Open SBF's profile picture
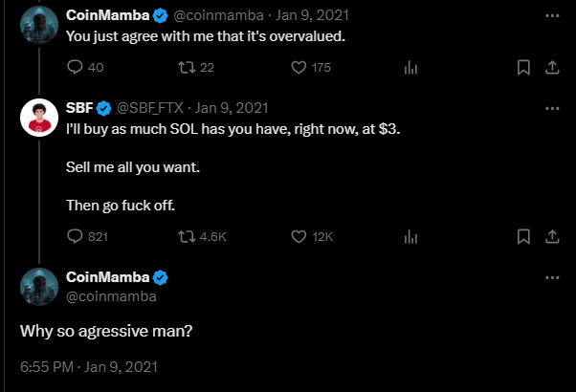This screenshot has height=392, width=576. click(38, 117)
